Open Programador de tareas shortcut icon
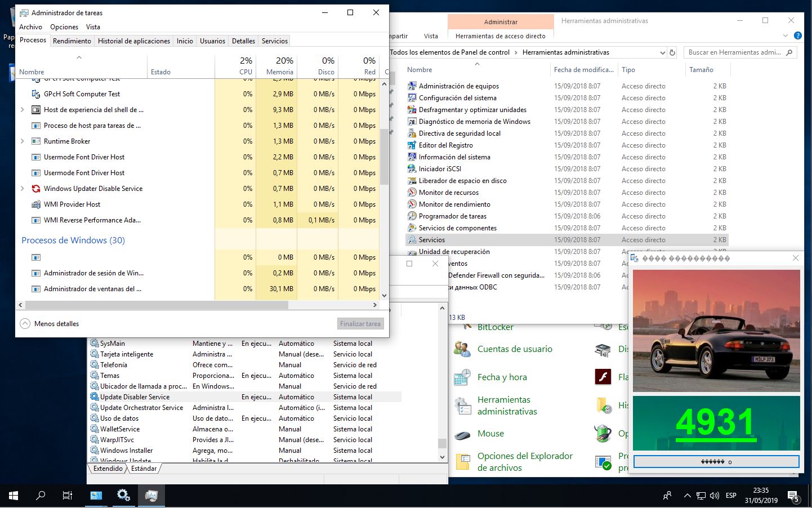 click(412, 216)
